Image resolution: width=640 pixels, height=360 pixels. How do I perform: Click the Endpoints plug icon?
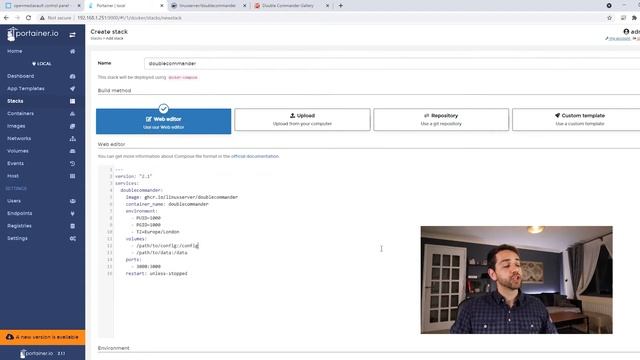click(72, 213)
